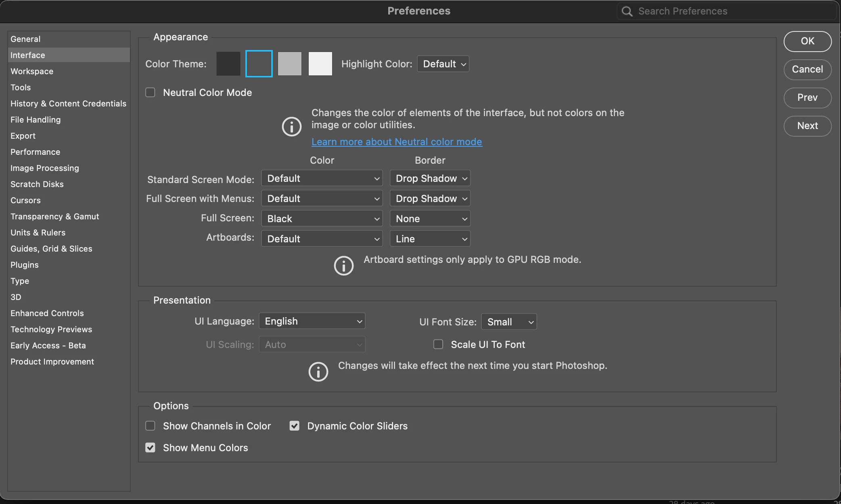Pick the white color theme swatch

coord(320,64)
